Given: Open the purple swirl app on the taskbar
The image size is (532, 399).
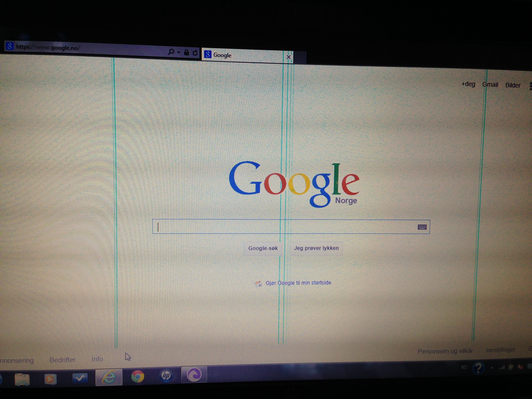Looking at the screenshot, I should click(194, 374).
